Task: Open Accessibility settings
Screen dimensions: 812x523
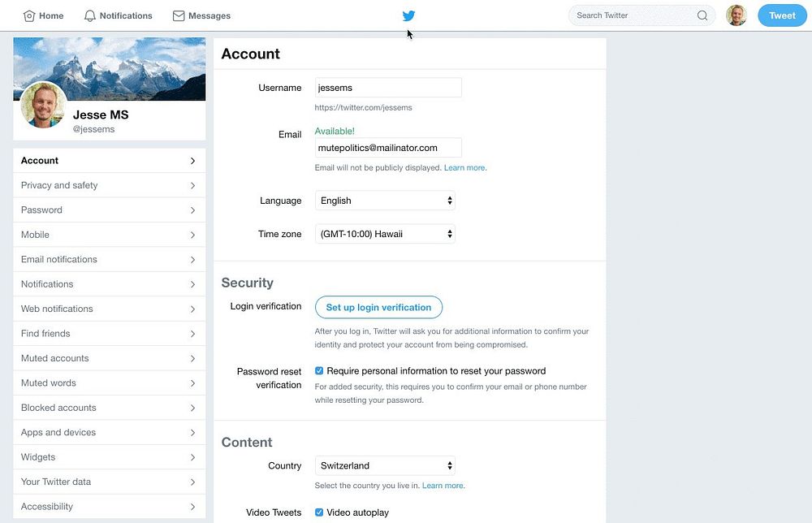Action: tap(110, 507)
